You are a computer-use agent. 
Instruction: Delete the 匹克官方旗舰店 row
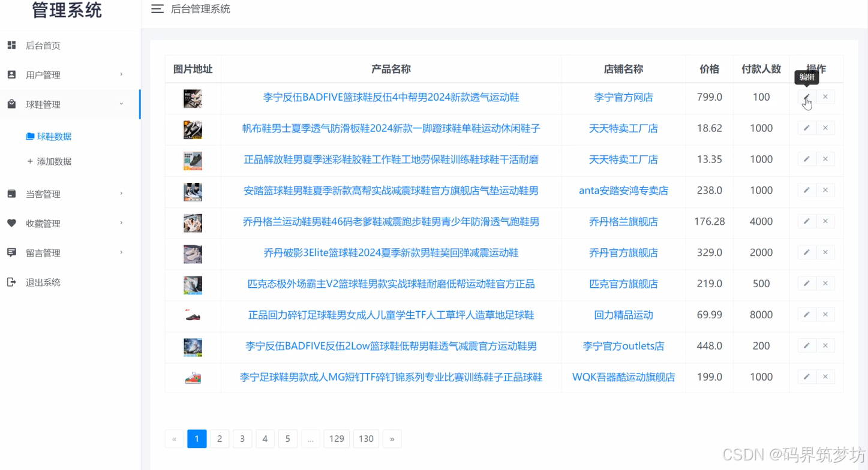point(825,284)
